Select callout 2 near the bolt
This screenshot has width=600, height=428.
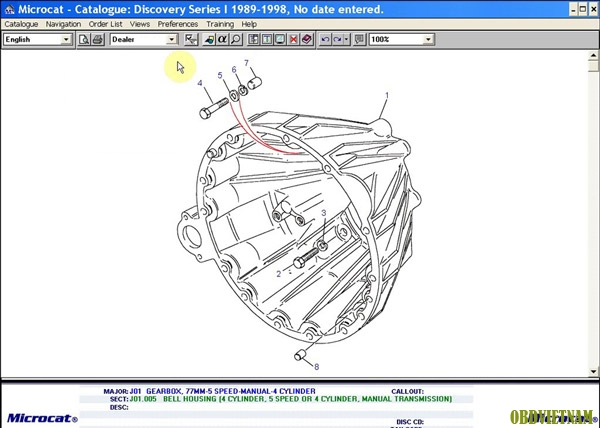click(x=279, y=274)
